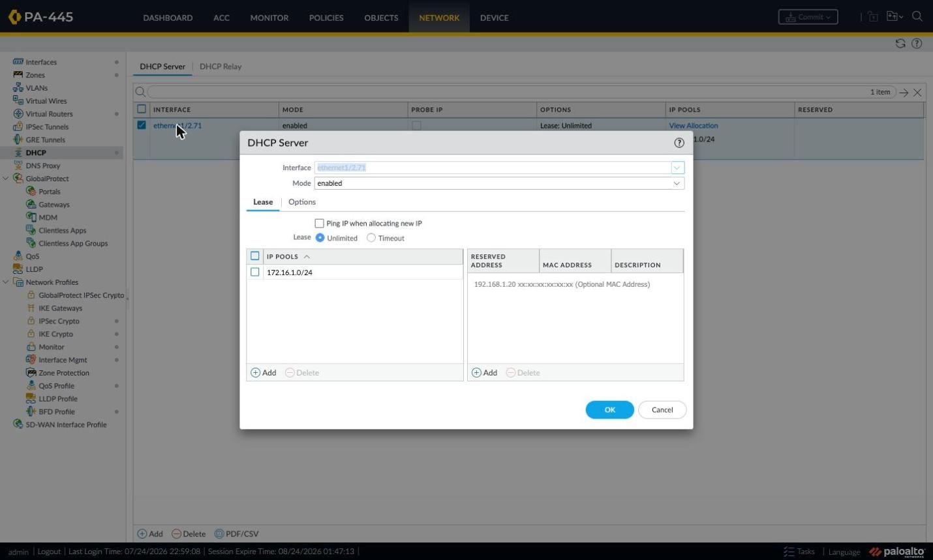Viewport: 933px width, 560px height.
Task: Open the Interface dropdown arrow
Action: (677, 168)
